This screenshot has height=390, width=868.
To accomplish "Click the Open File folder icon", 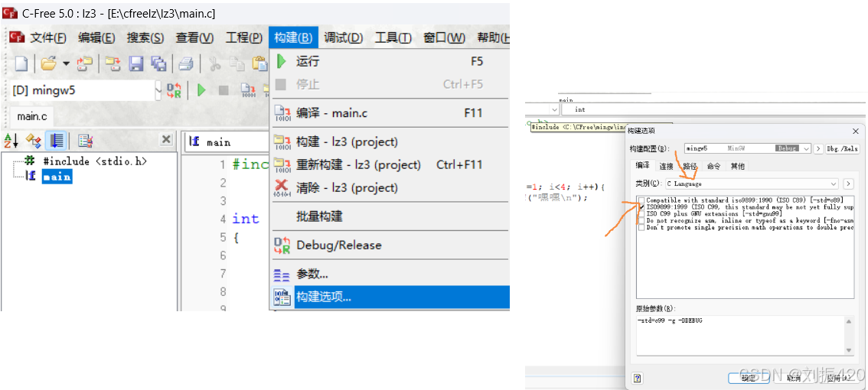I will click(49, 64).
